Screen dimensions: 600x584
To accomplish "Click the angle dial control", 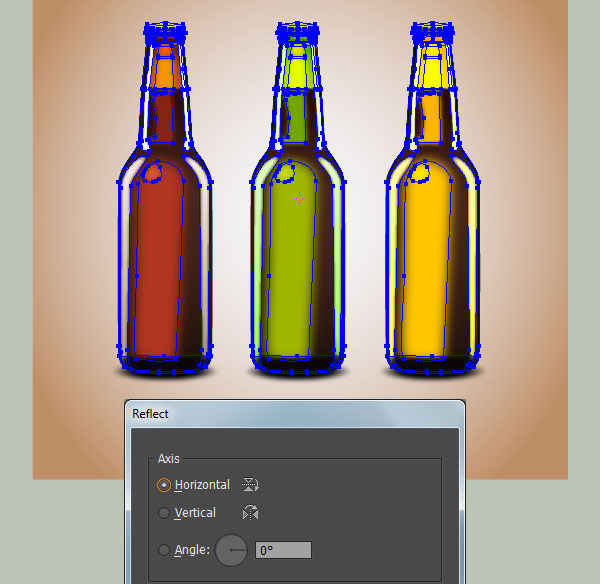I will [231, 550].
